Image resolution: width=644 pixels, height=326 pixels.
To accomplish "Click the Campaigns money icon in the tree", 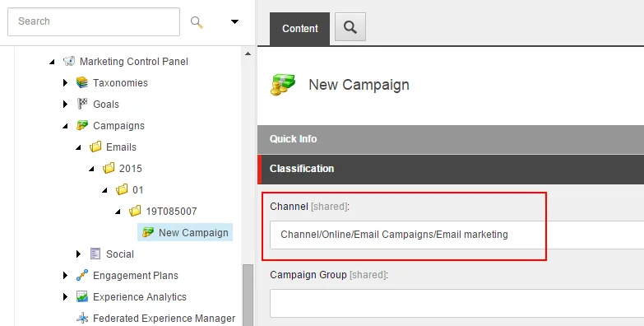I will 82,125.
